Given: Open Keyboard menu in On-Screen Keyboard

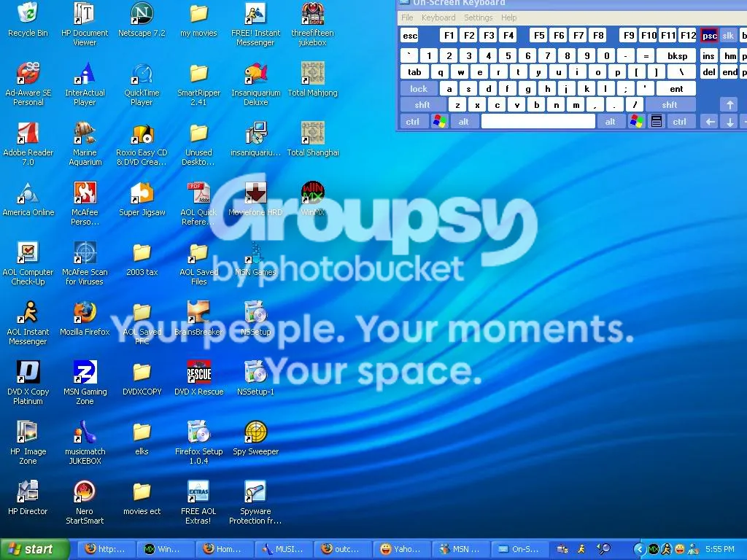Looking at the screenshot, I should [x=438, y=17].
